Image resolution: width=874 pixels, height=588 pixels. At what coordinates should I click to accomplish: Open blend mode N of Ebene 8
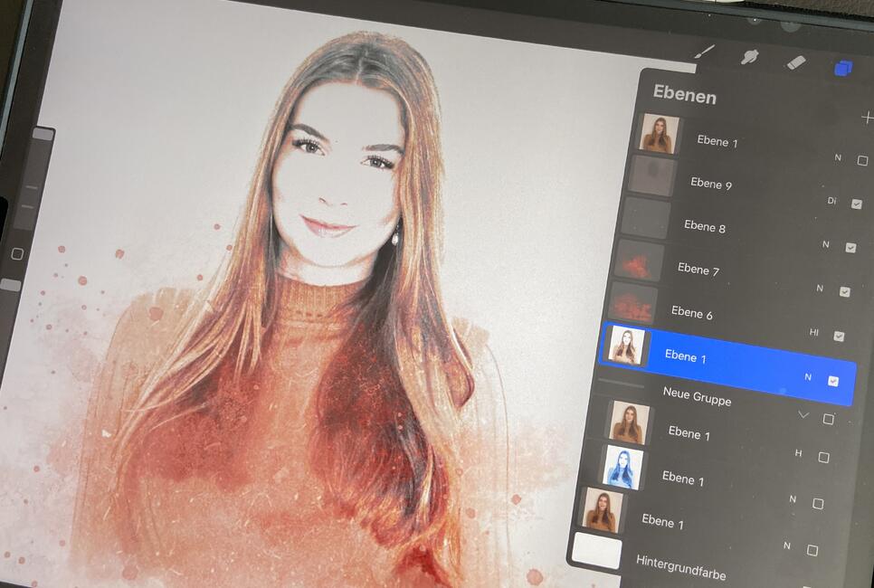tap(825, 245)
